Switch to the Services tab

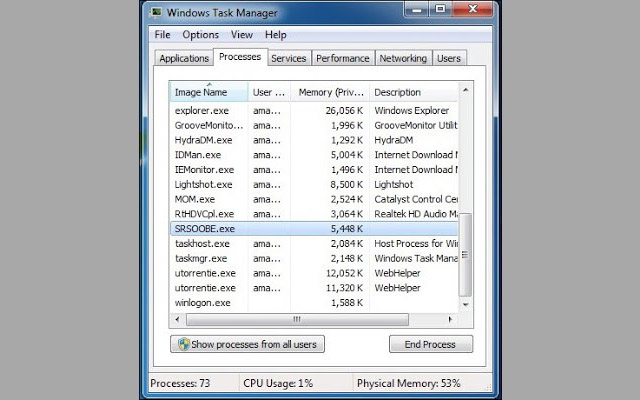(x=289, y=59)
